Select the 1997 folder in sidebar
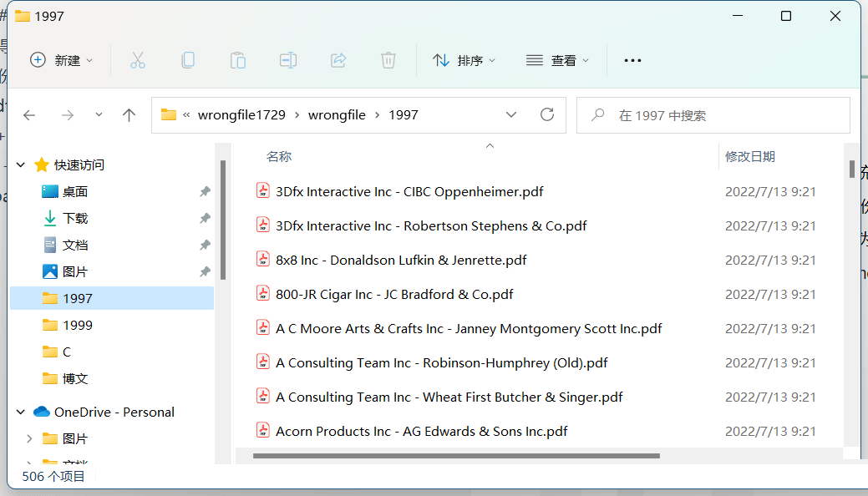 pyautogui.click(x=112, y=298)
